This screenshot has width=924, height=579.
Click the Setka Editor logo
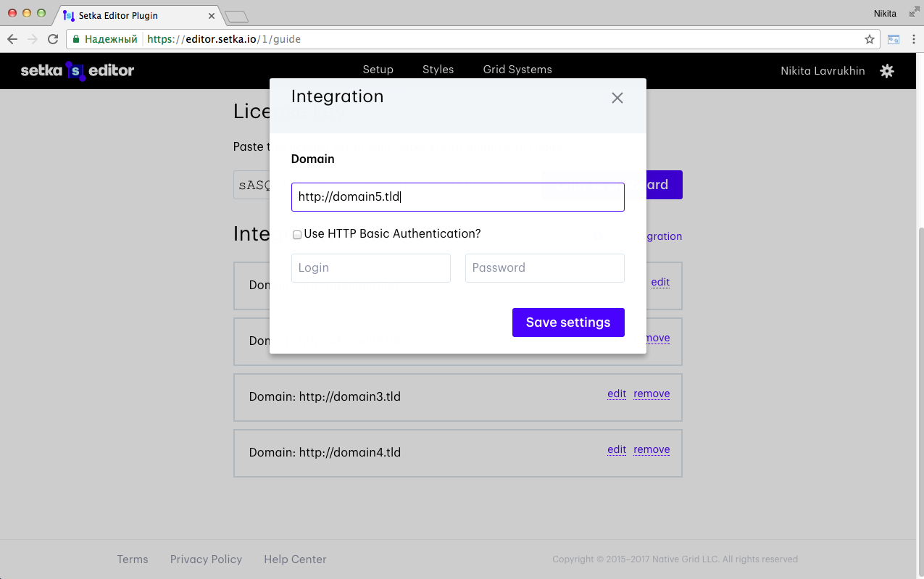(78, 70)
